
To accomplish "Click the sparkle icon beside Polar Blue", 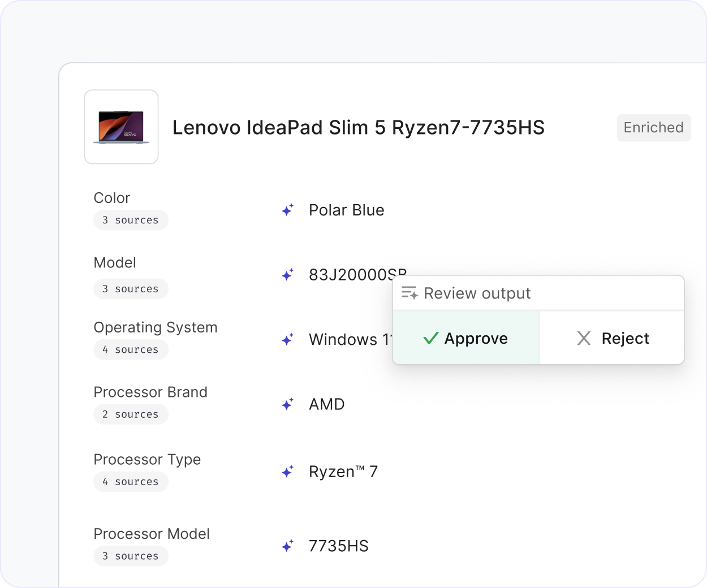I will pos(287,210).
